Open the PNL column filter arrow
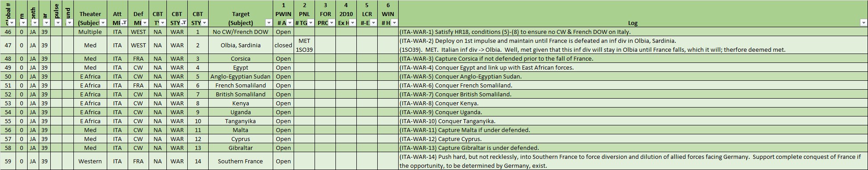 [x=311, y=23]
